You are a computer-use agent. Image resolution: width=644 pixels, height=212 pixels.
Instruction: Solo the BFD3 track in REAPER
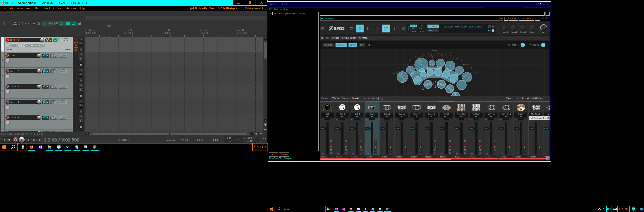[x=81, y=44]
